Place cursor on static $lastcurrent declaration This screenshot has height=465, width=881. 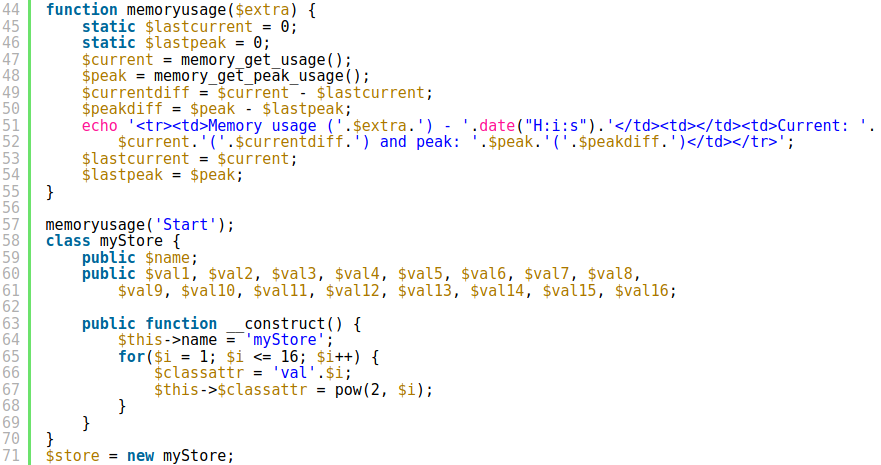[x=189, y=26]
